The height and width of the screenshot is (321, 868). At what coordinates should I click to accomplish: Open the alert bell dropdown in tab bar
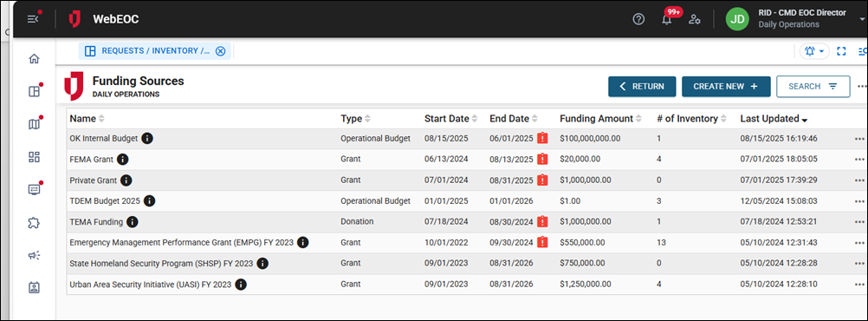(814, 51)
